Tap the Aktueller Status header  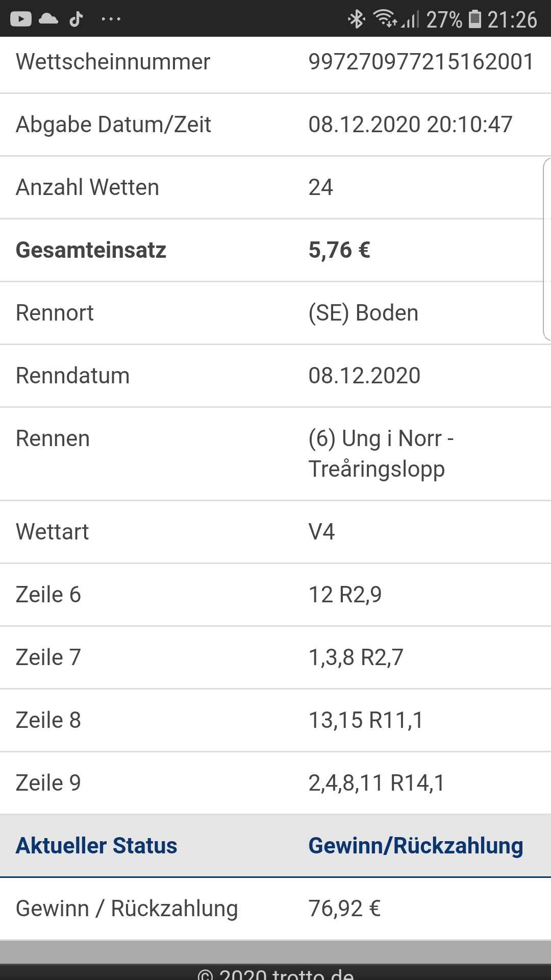click(96, 846)
